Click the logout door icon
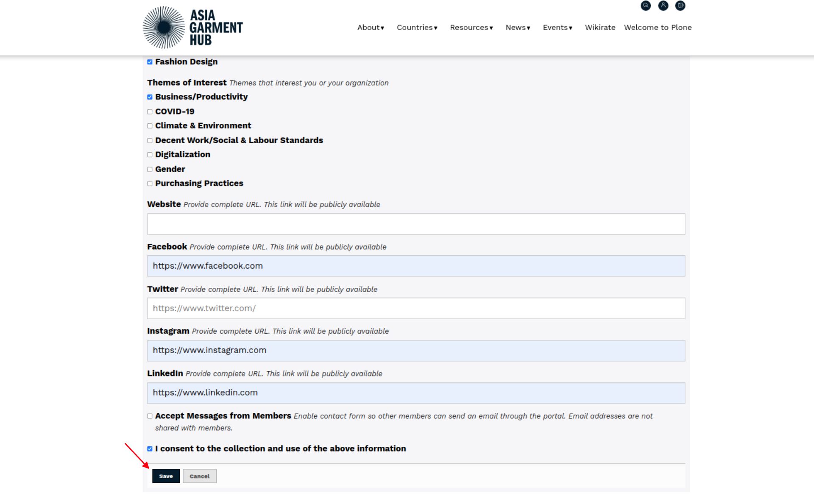 680,6
